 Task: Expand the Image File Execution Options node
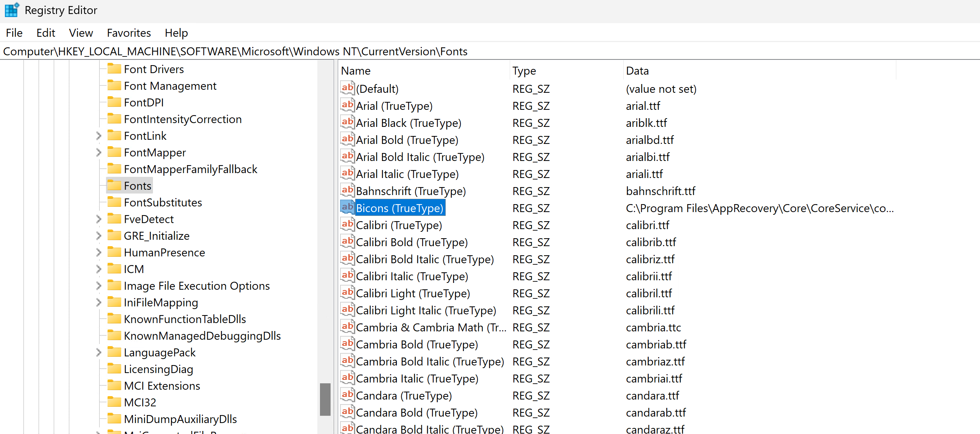click(x=98, y=286)
